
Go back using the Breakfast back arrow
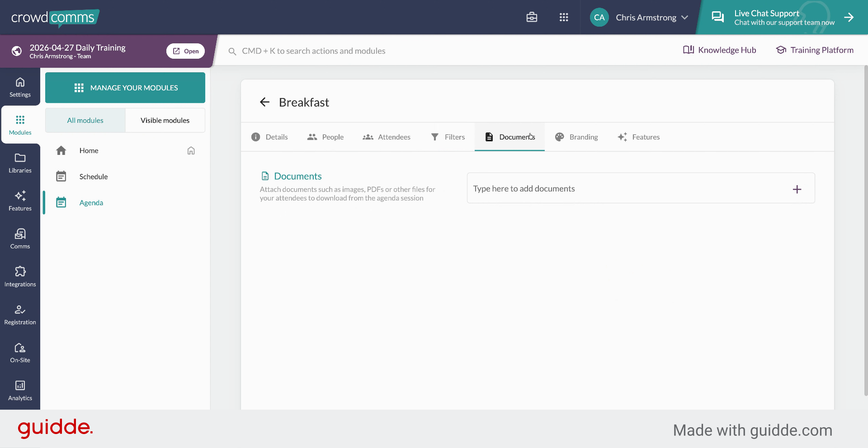coord(264,102)
